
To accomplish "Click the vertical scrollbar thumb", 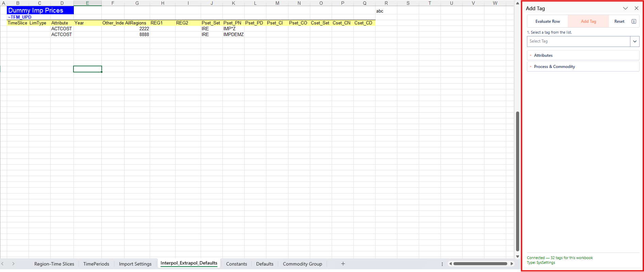I will tap(517, 181).
